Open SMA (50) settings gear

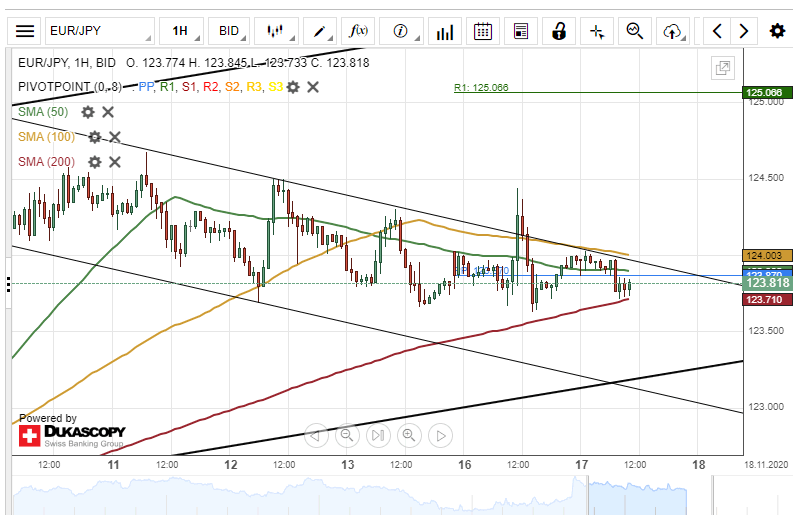pyautogui.click(x=88, y=112)
